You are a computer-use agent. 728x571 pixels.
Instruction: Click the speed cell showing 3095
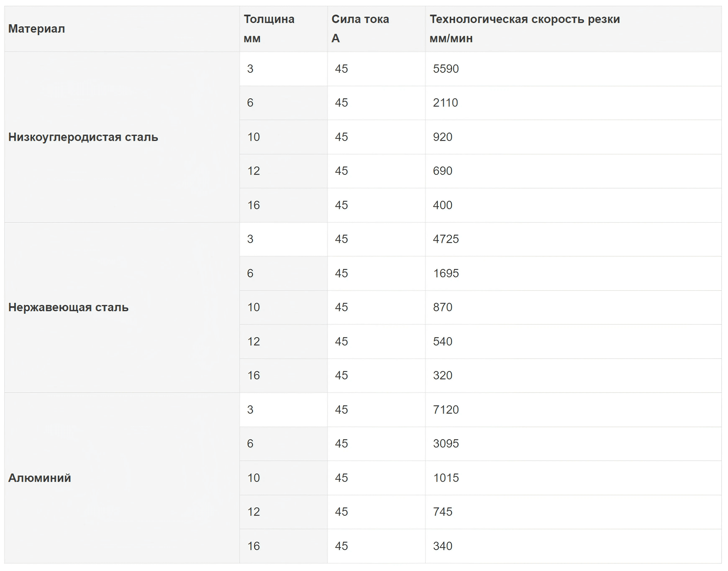pos(446,444)
